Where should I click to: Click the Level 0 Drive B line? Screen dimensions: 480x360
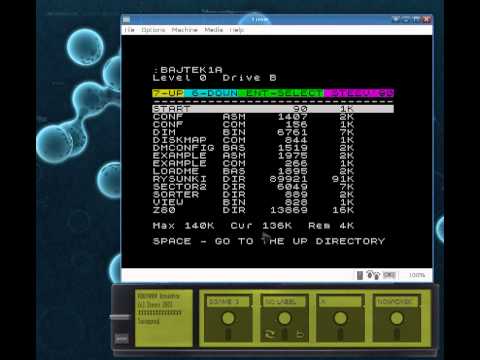(x=215, y=78)
